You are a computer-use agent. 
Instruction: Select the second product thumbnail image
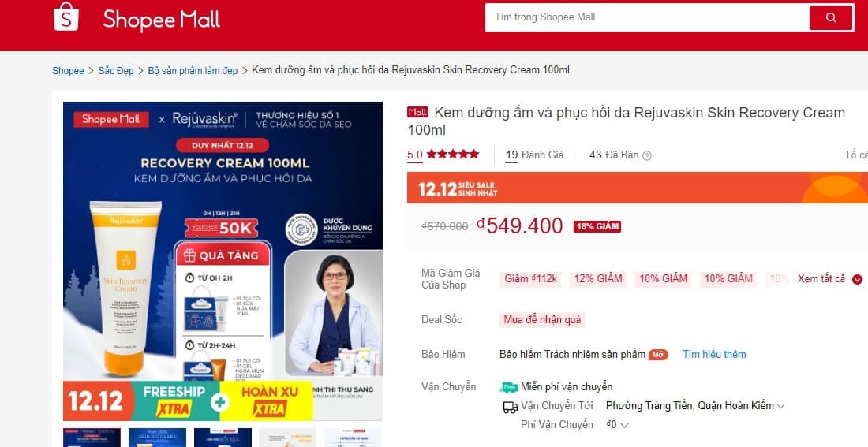tap(157, 437)
